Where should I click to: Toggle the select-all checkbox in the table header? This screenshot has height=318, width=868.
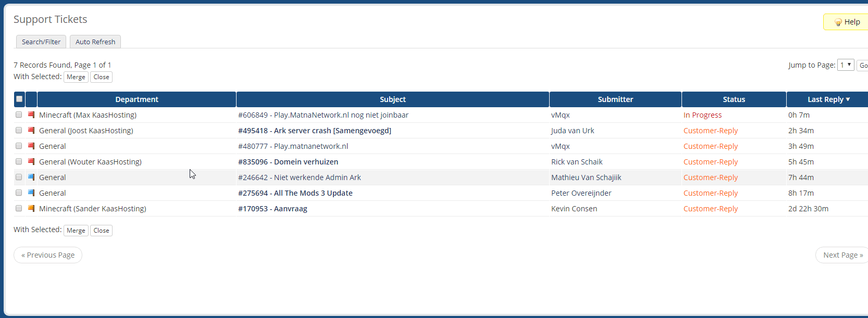(x=19, y=99)
